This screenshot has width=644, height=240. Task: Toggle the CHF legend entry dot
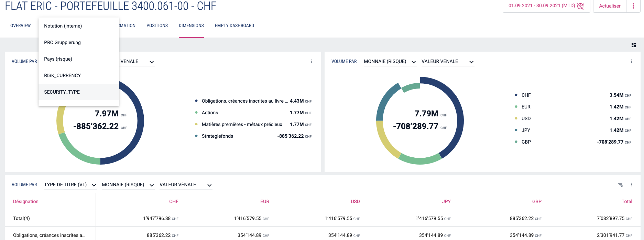click(516, 95)
